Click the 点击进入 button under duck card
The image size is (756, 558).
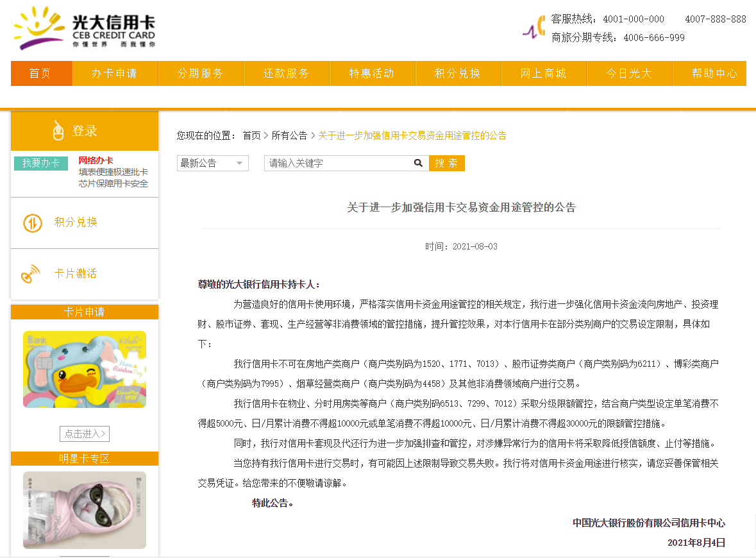pos(85,434)
